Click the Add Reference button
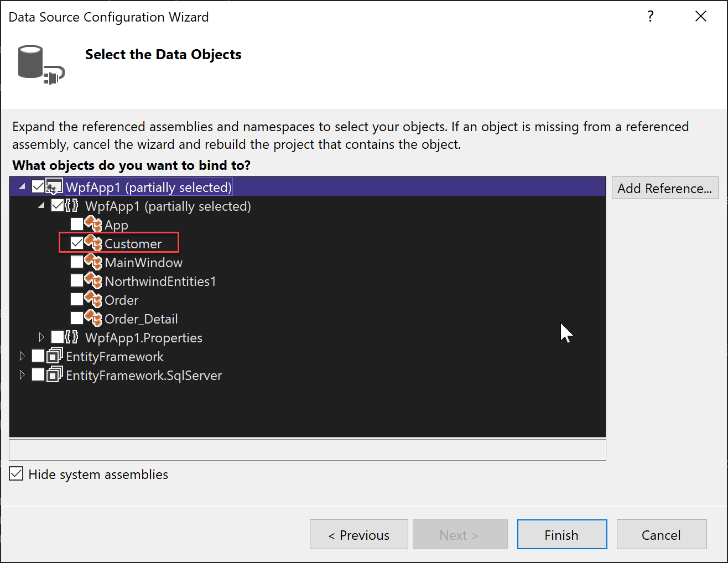This screenshot has width=728, height=563. click(665, 188)
